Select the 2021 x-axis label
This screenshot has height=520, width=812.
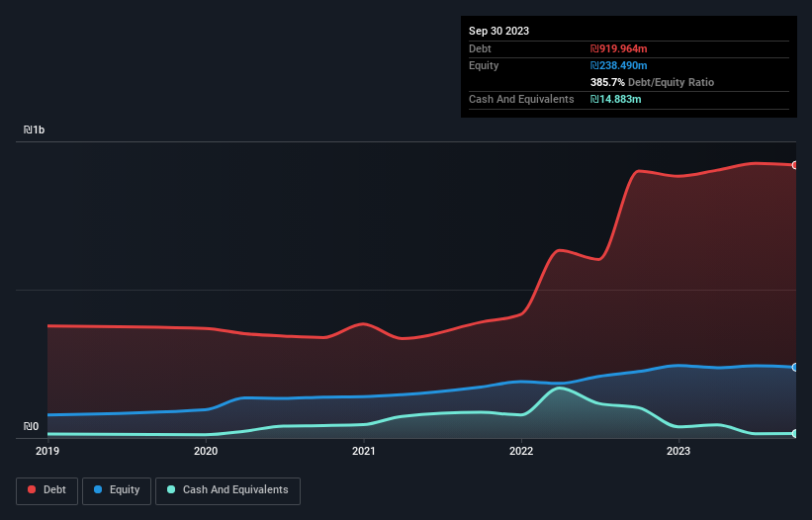point(364,451)
